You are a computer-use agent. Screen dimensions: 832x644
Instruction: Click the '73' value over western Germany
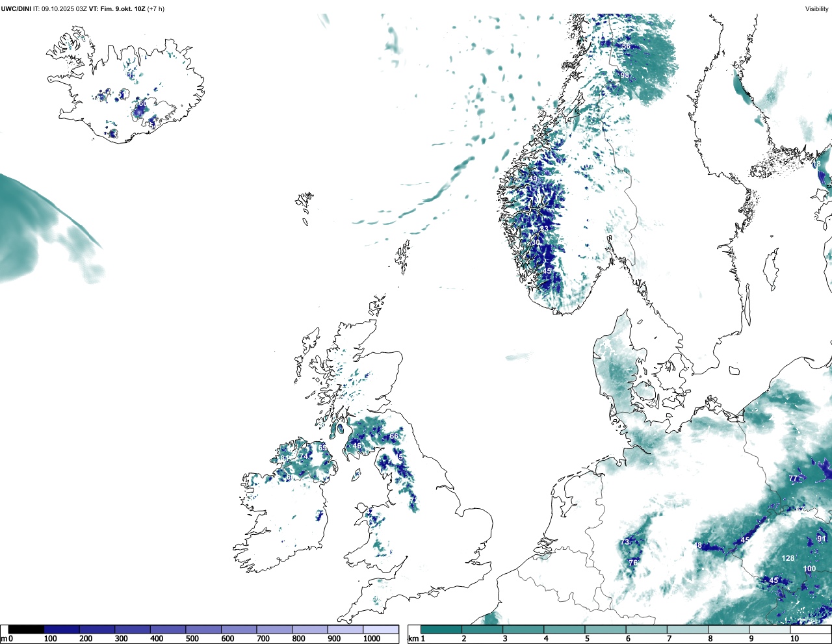pos(625,542)
